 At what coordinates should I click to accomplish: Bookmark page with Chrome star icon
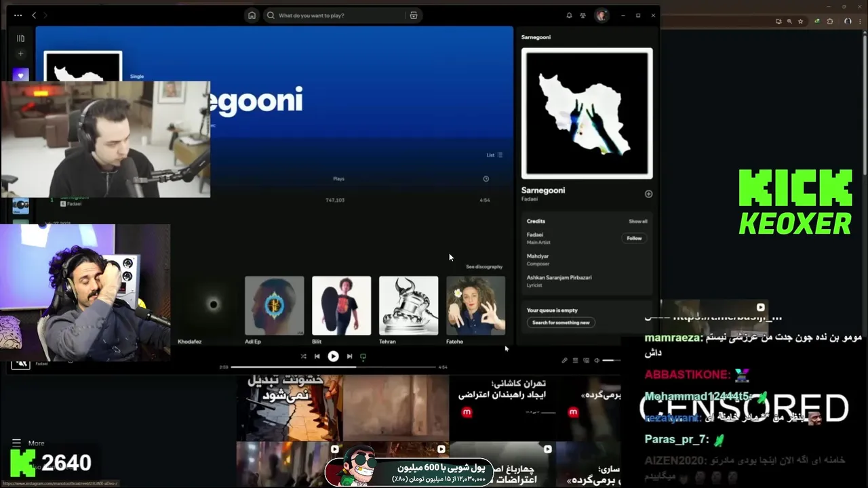(x=801, y=22)
